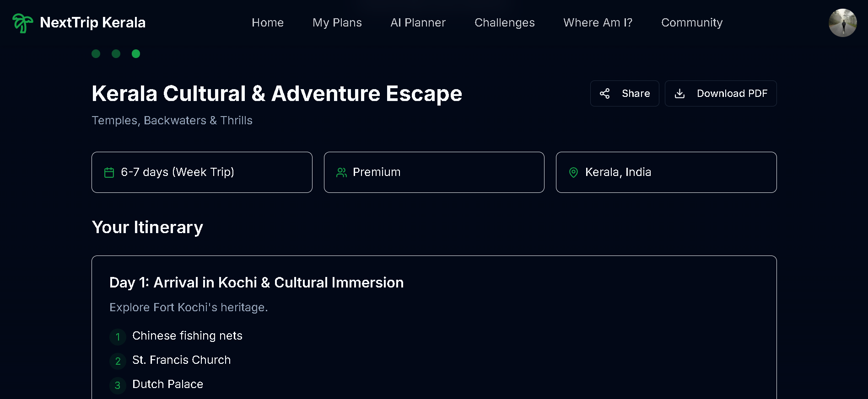Select the second progress dot

(x=116, y=53)
